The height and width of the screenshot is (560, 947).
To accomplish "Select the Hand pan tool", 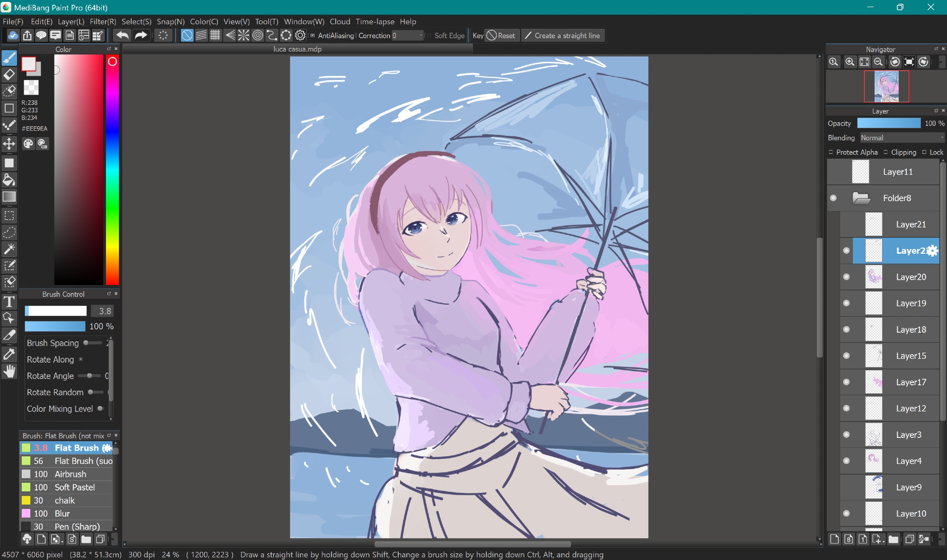I will (x=9, y=372).
